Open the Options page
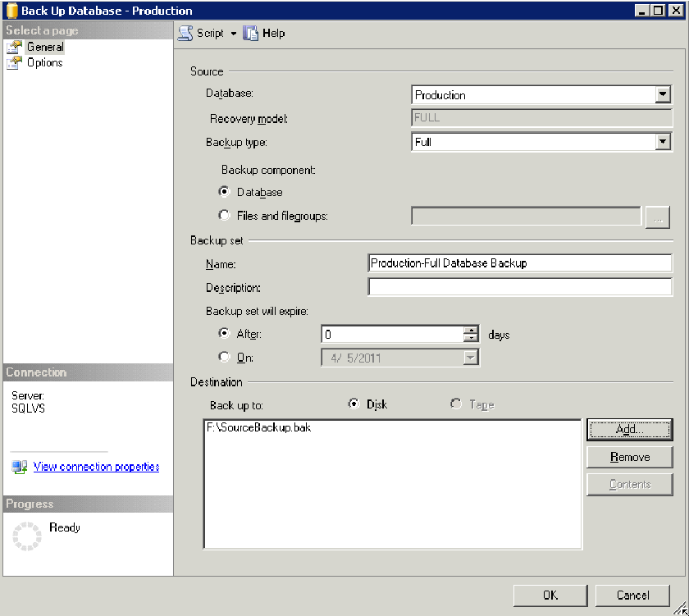Viewport: 689px width, 616px height. [44, 62]
